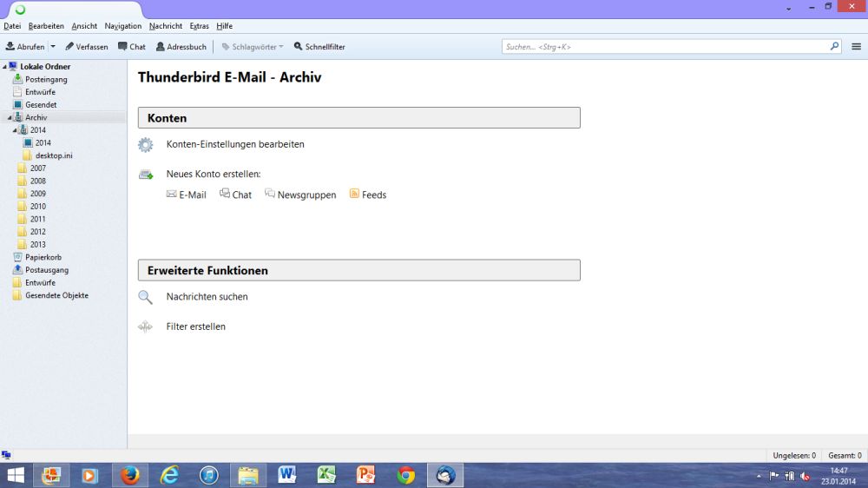This screenshot has width=868, height=488.
Task: Open Konten-Einstellungen bearbeiten link
Action: (x=235, y=144)
